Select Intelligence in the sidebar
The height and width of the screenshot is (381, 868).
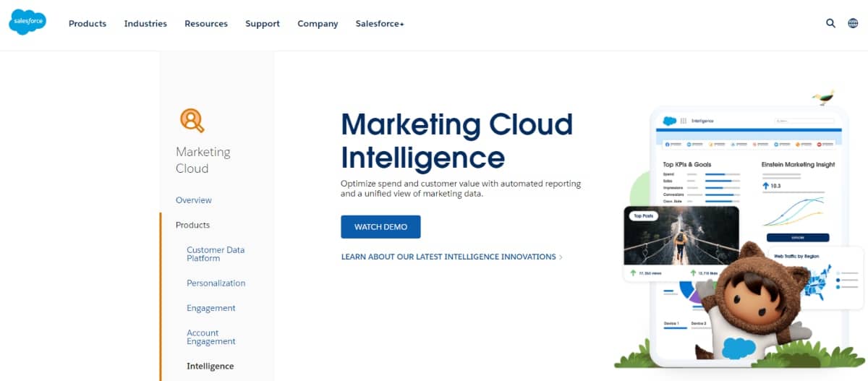coord(210,367)
